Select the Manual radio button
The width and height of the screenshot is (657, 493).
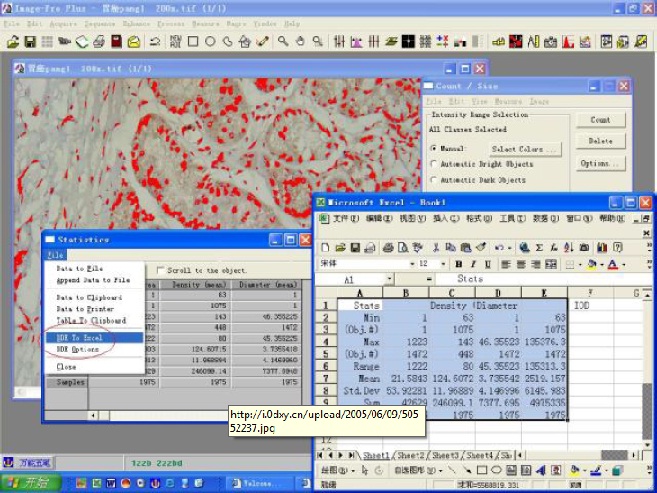[x=433, y=148]
